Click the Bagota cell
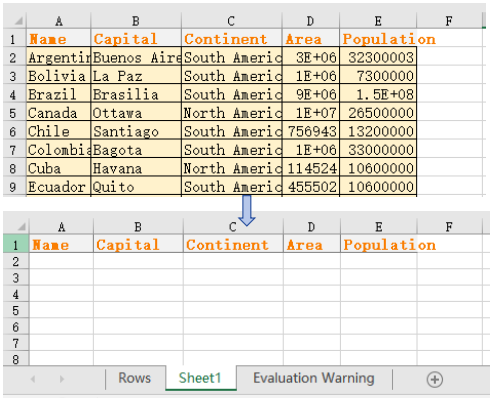Image resolution: width=494 pixels, height=398 pixels. tap(136, 149)
